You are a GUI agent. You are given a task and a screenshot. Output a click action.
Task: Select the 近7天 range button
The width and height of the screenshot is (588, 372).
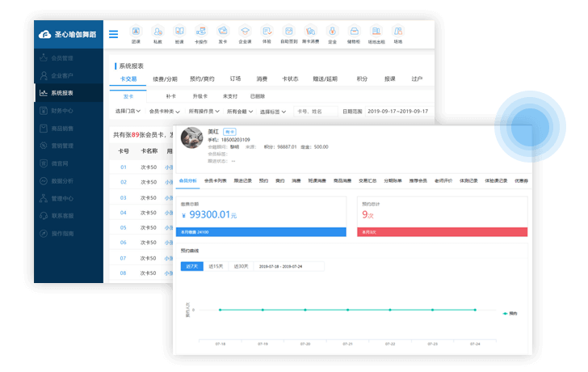[192, 266]
